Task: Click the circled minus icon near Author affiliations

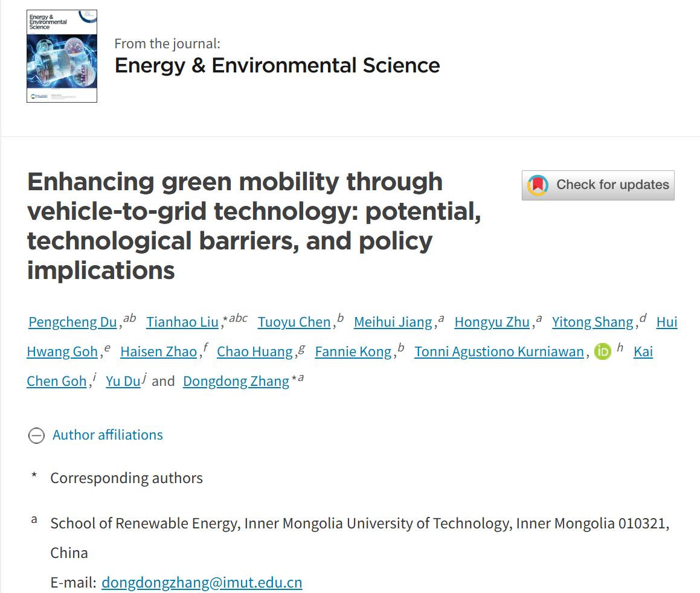Action: [37, 435]
